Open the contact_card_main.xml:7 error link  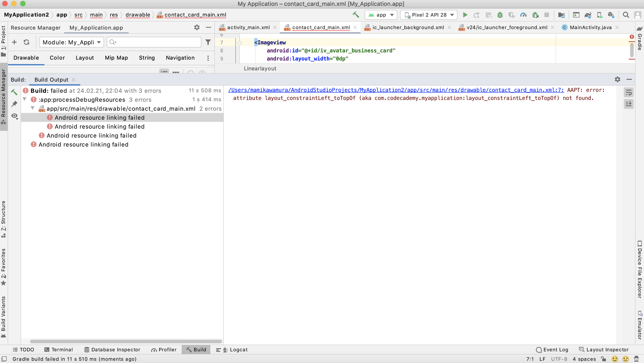pyautogui.click(x=396, y=90)
